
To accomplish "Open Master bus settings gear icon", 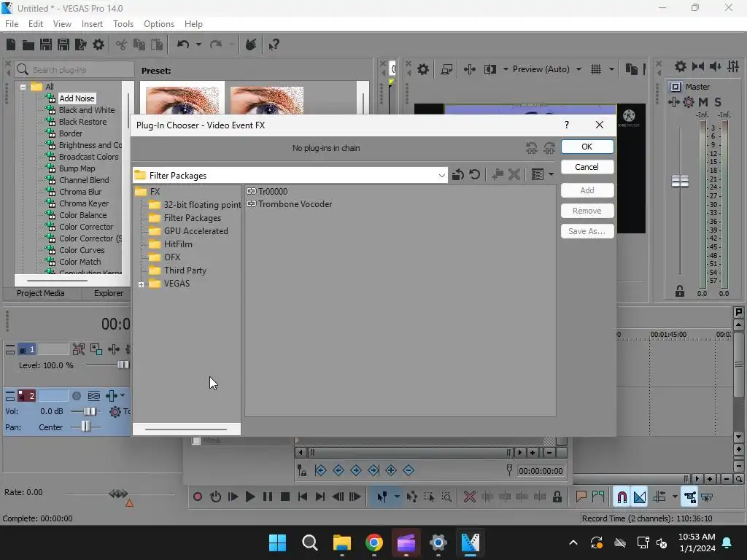I will point(681,66).
